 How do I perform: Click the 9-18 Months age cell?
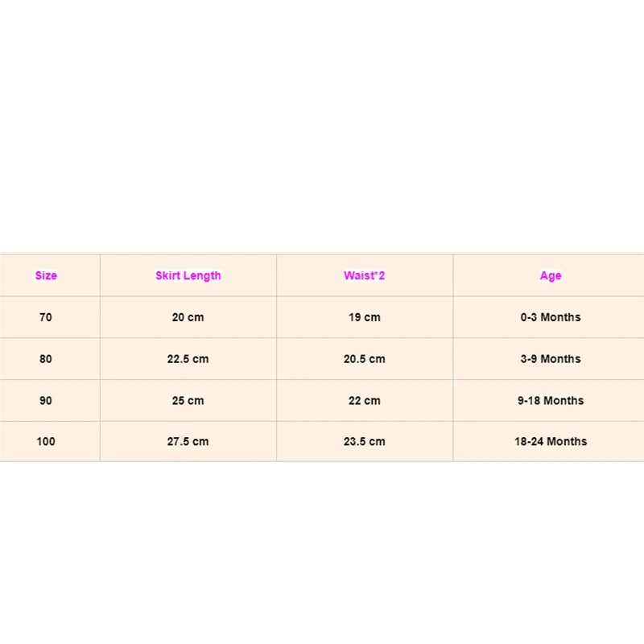551,400
